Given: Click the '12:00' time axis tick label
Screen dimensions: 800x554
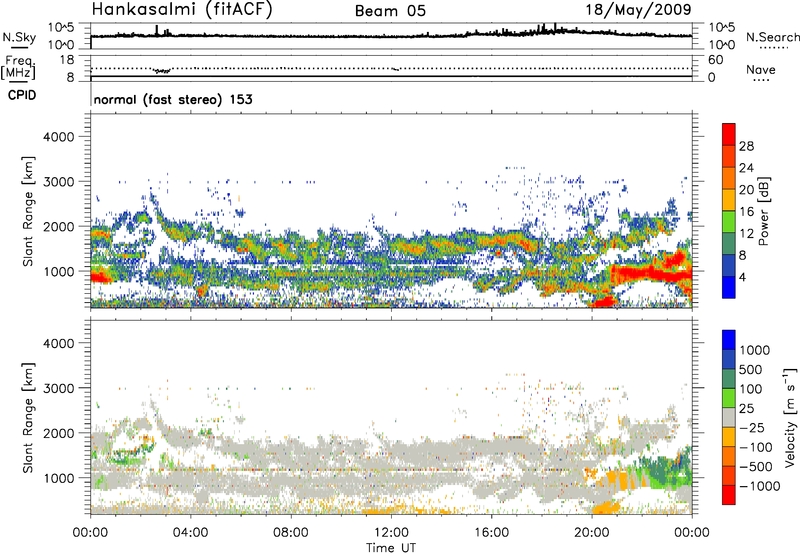Looking at the screenshot, I should coord(391,533).
